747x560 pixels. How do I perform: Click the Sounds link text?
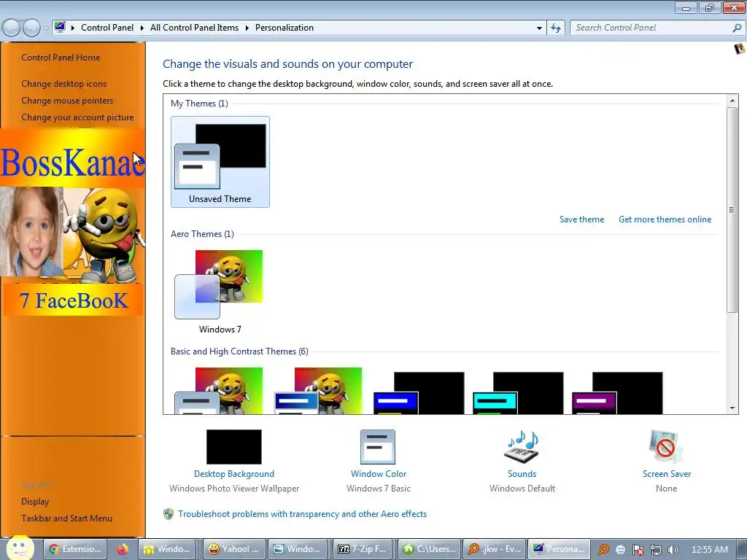[522, 474]
